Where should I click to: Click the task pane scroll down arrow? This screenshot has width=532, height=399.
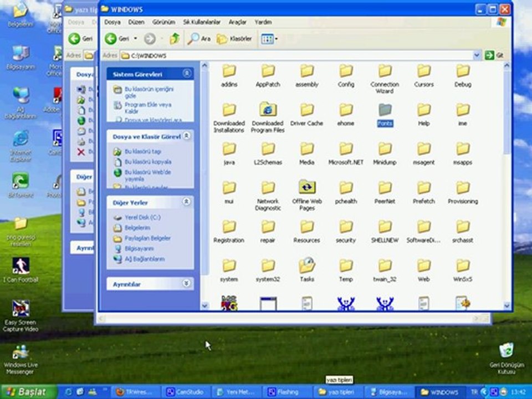tap(204, 306)
